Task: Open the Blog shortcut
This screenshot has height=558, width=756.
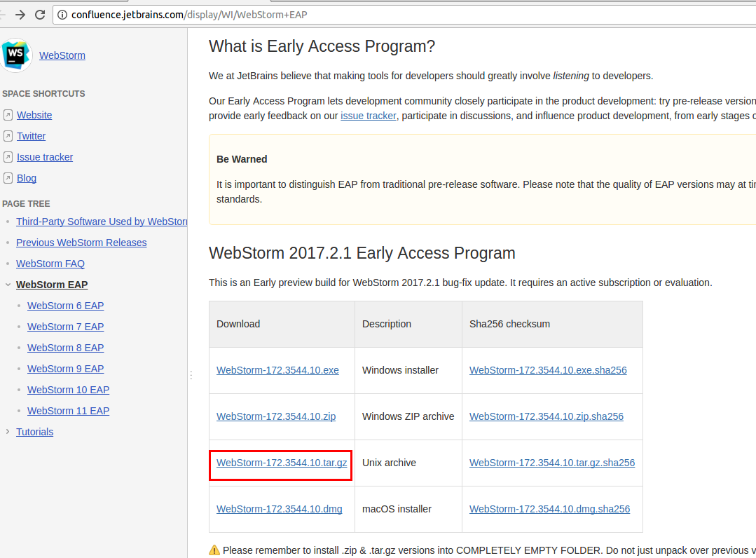Action: click(x=27, y=178)
